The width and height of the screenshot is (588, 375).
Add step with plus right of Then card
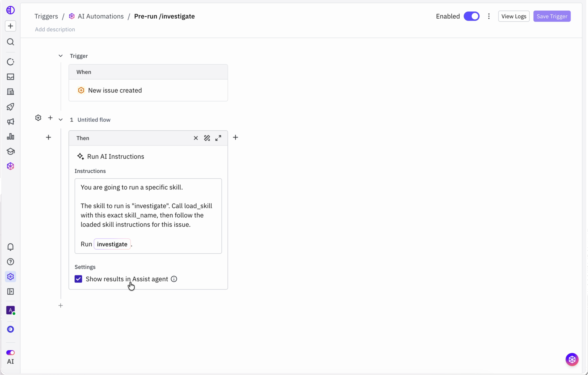point(235,138)
